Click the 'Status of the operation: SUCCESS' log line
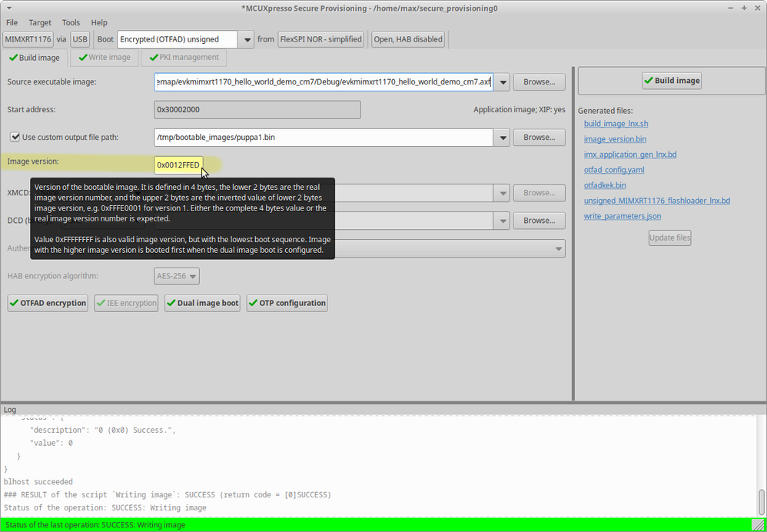The image size is (767, 532). (105, 507)
